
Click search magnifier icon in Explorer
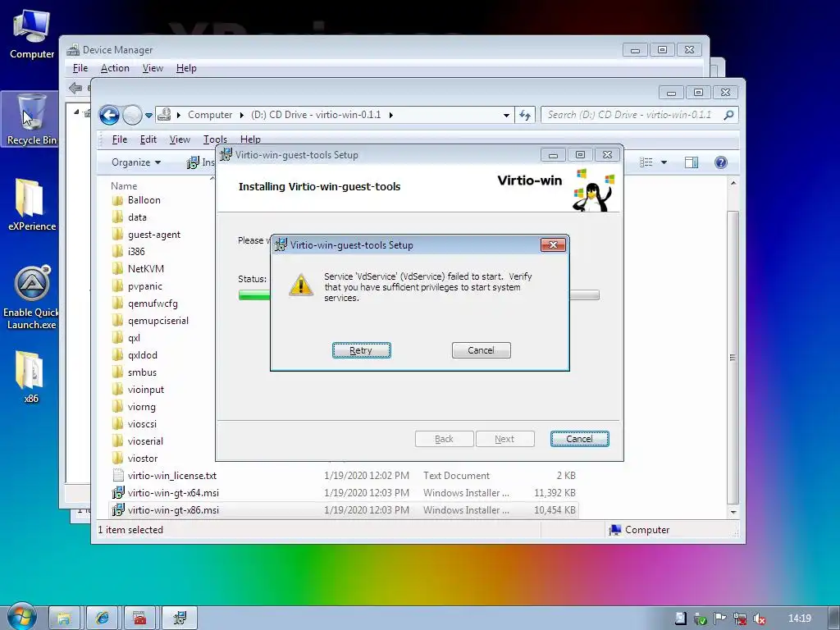(x=728, y=115)
